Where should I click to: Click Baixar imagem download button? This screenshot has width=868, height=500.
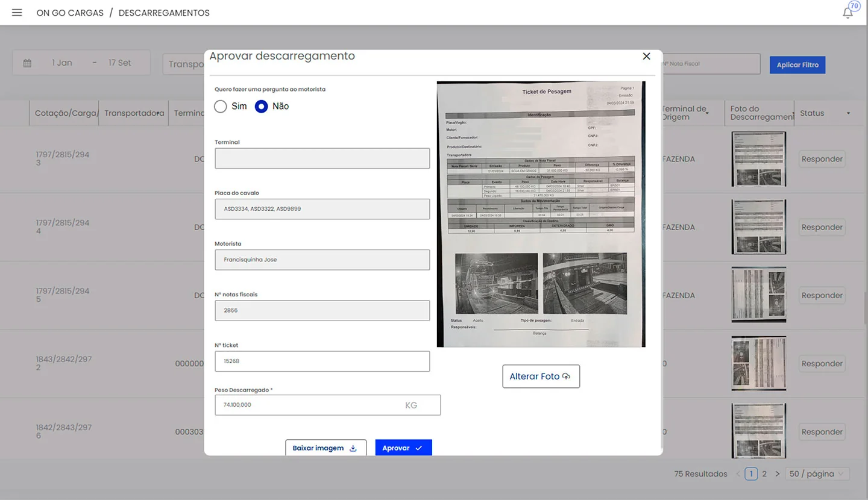pyautogui.click(x=325, y=448)
